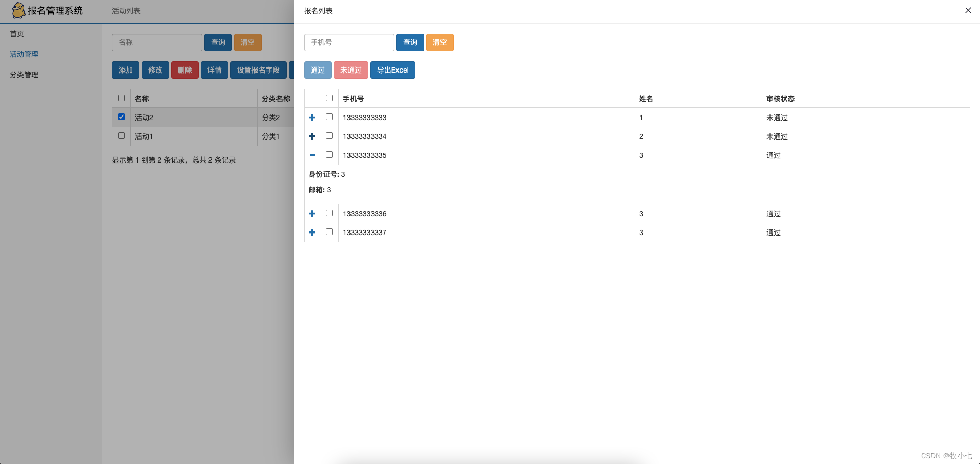Click the red 未通过 button

pyautogui.click(x=351, y=70)
